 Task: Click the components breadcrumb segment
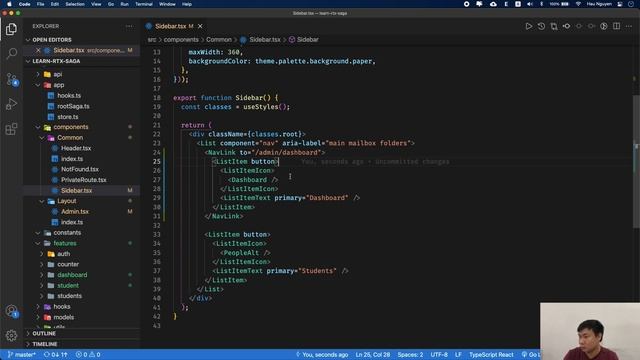181,40
